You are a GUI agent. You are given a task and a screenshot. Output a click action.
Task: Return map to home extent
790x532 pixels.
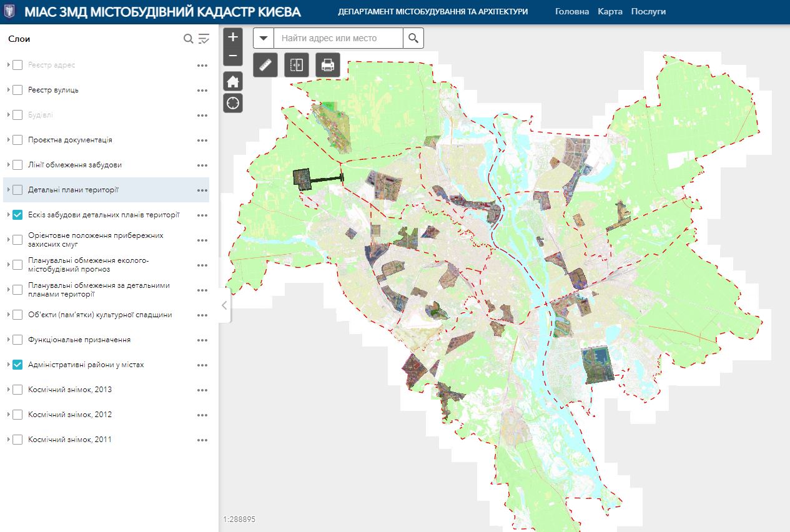233,81
